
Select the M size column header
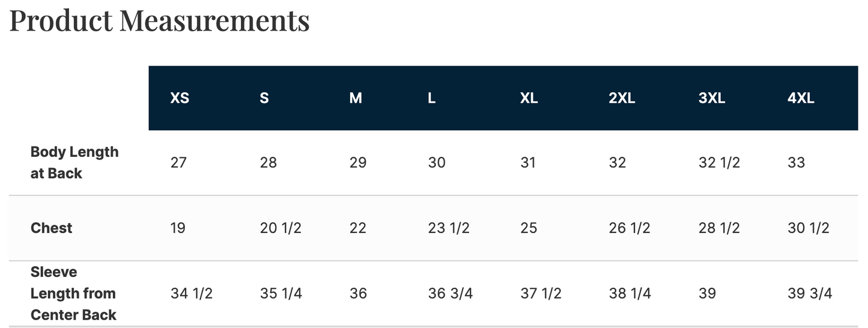point(356,99)
